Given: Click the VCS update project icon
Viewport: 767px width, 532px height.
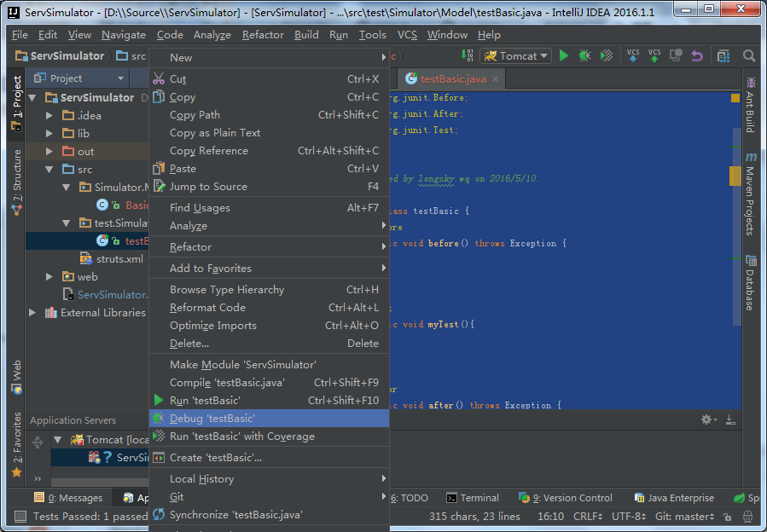Looking at the screenshot, I should (633, 55).
